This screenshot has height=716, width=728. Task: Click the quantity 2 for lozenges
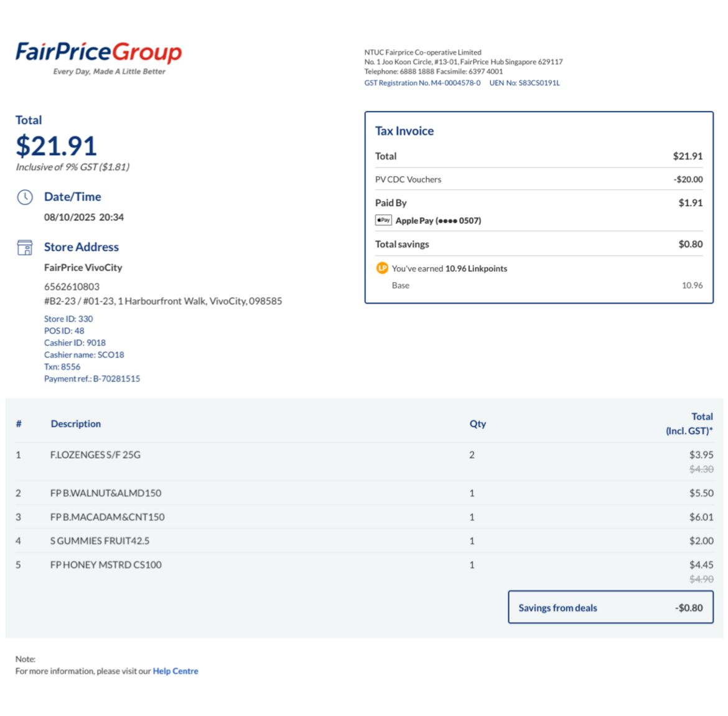pyautogui.click(x=472, y=455)
